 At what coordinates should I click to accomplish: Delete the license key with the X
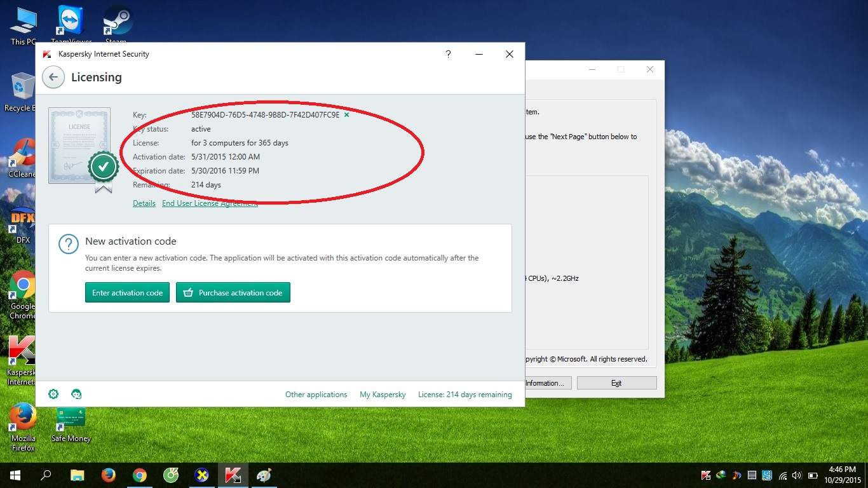coord(346,115)
